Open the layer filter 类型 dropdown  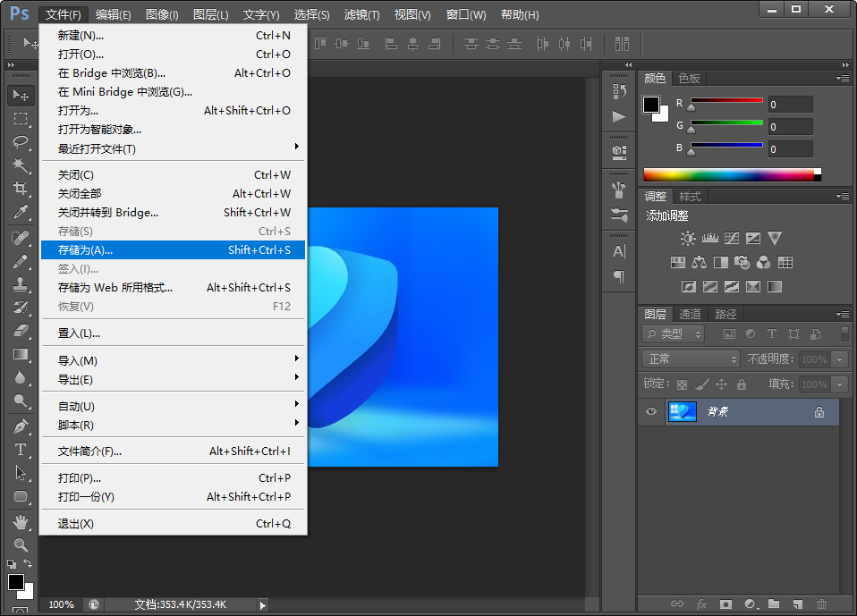click(674, 333)
